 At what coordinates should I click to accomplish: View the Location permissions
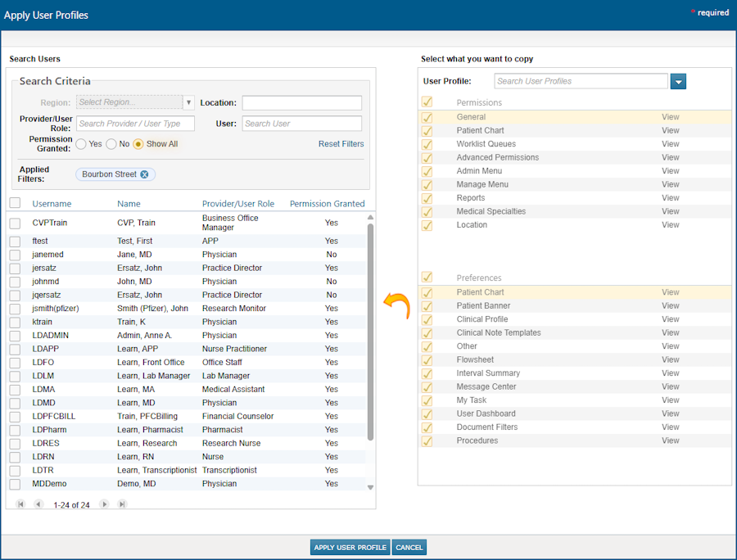point(670,225)
